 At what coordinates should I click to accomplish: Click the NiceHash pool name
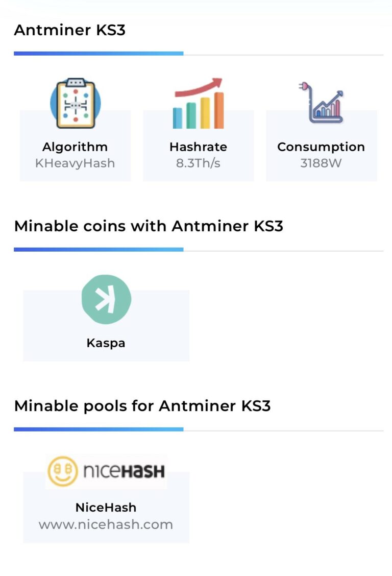(106, 508)
